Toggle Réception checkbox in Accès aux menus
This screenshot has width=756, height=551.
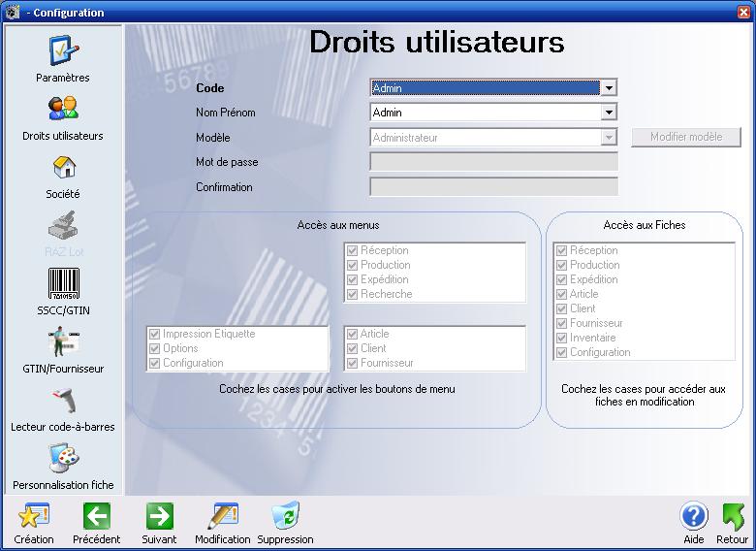point(352,250)
